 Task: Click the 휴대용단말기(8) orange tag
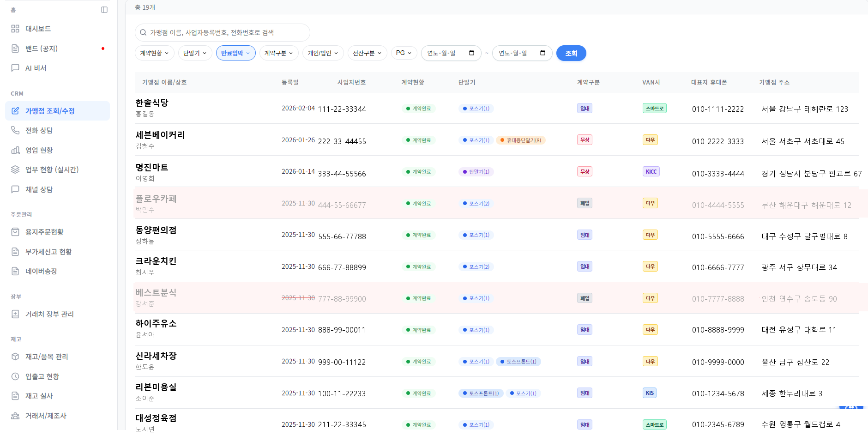pyautogui.click(x=521, y=140)
